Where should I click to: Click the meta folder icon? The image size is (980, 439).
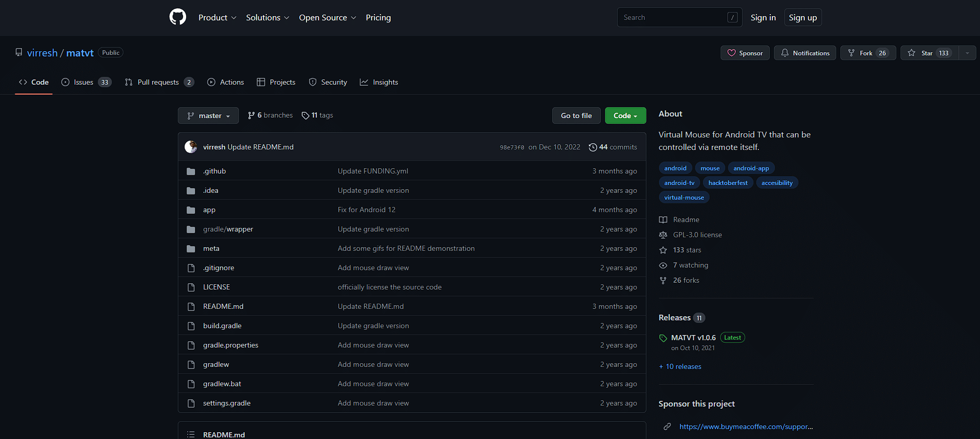191,249
